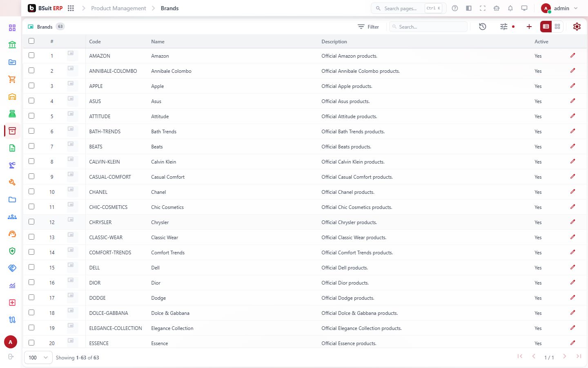The width and height of the screenshot is (588, 368).
Task: Click the monitor display icon in top bar
Action: (524, 8)
